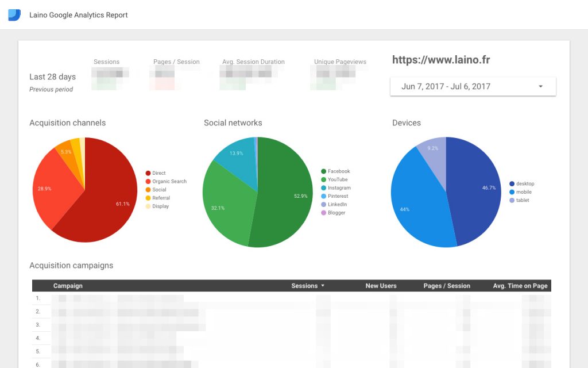
Task: Click the Laino Google Analytics Report title
Action: point(78,15)
